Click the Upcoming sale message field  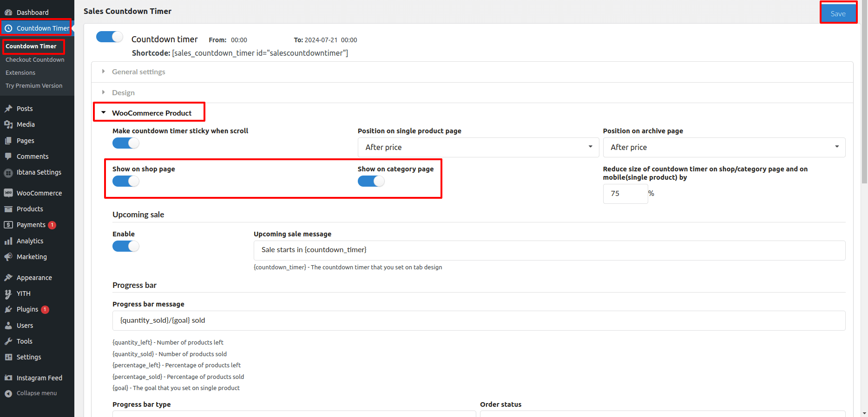[549, 250]
